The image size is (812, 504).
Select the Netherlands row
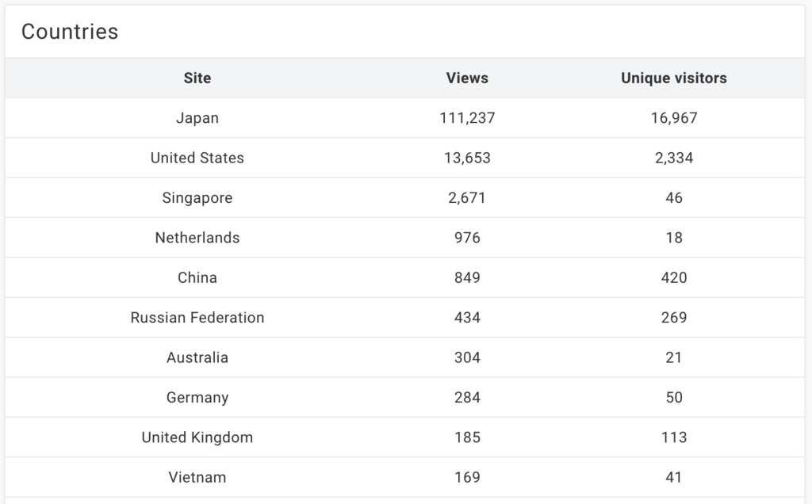point(404,238)
